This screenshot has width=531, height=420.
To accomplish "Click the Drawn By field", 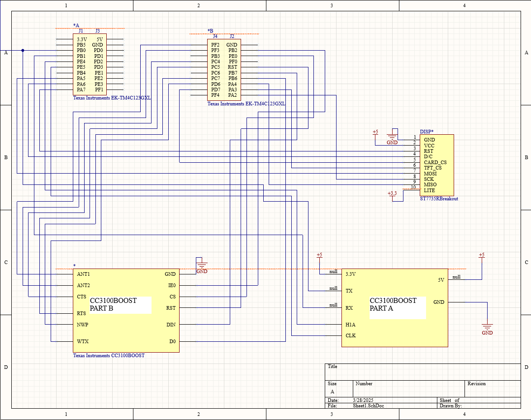I will tap(479, 406).
